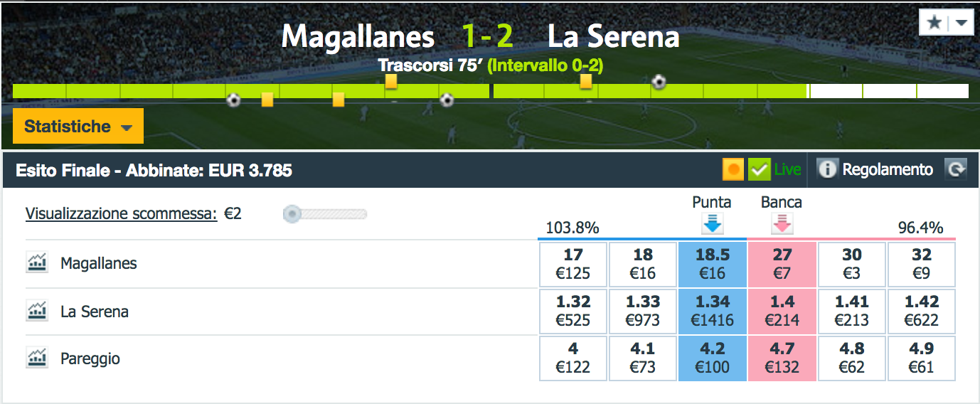
Task: Click the pink Banca down-arrow icon
Action: [x=782, y=224]
